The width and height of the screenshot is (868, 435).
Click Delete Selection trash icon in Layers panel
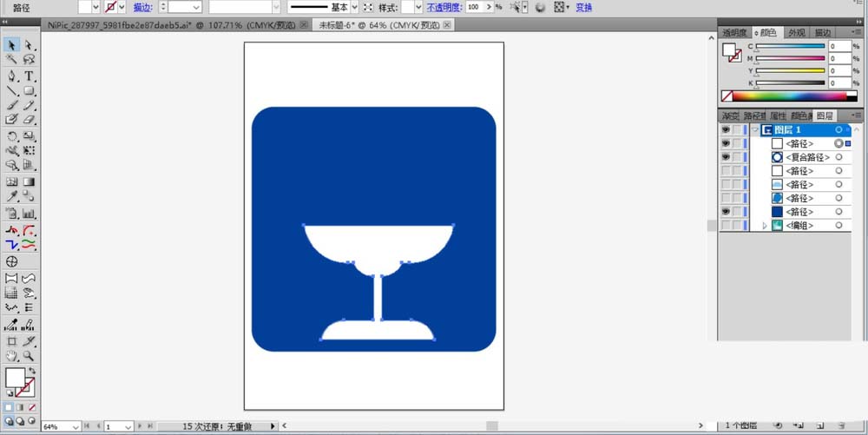(841, 425)
